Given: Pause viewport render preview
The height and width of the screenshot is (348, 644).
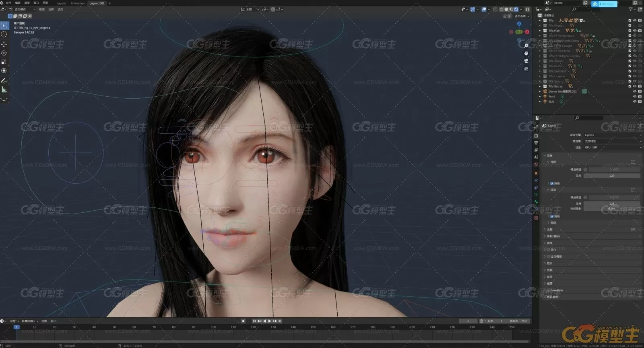Looking at the screenshot, I should point(527,9).
